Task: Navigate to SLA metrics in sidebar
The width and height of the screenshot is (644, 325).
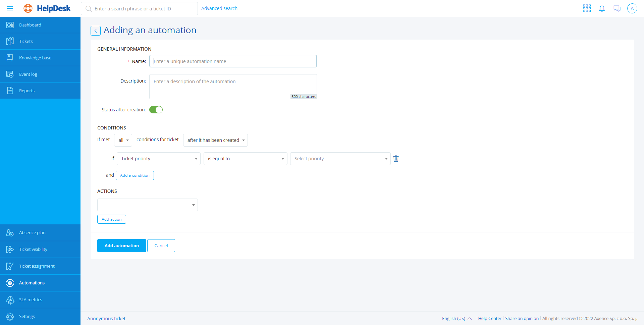Action: click(x=31, y=300)
